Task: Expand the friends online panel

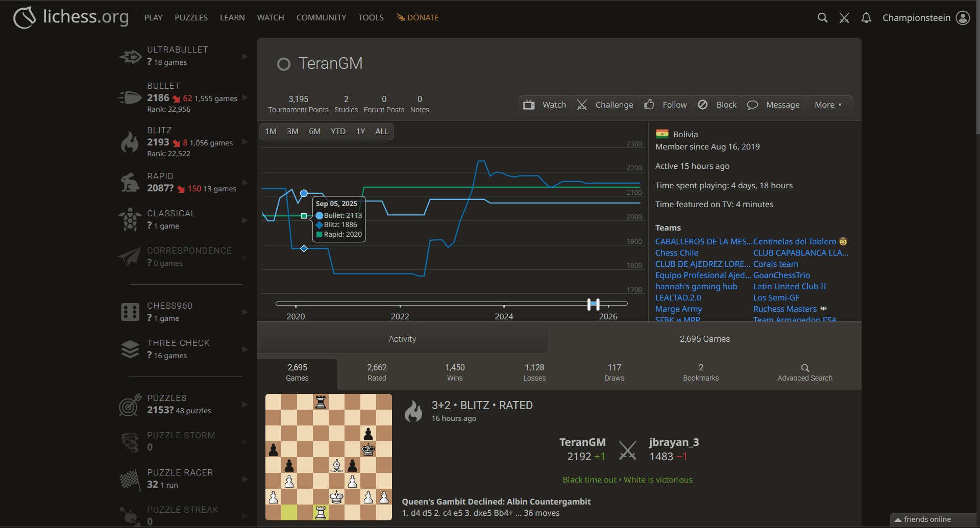Action: pos(933,519)
